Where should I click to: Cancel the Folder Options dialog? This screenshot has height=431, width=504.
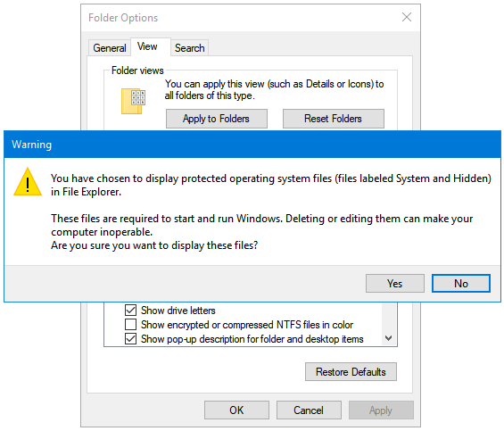(x=309, y=410)
